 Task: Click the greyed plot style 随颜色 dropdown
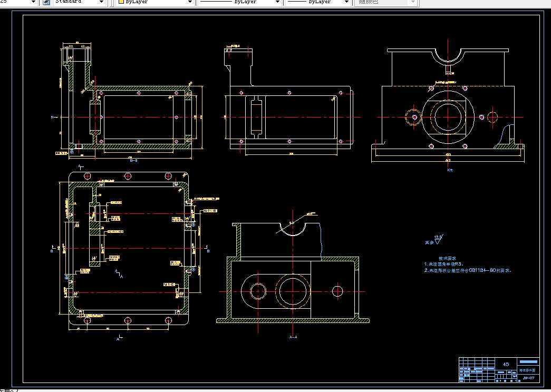tap(386, 2)
